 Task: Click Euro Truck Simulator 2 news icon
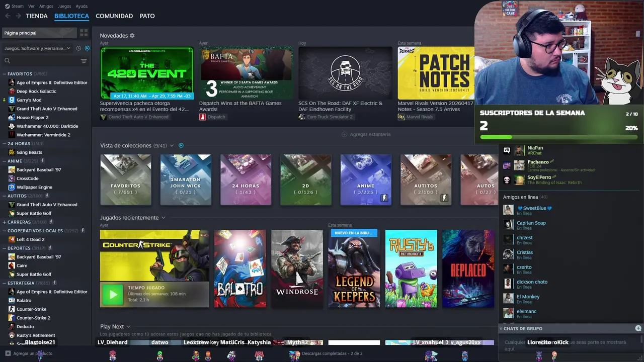point(302,117)
